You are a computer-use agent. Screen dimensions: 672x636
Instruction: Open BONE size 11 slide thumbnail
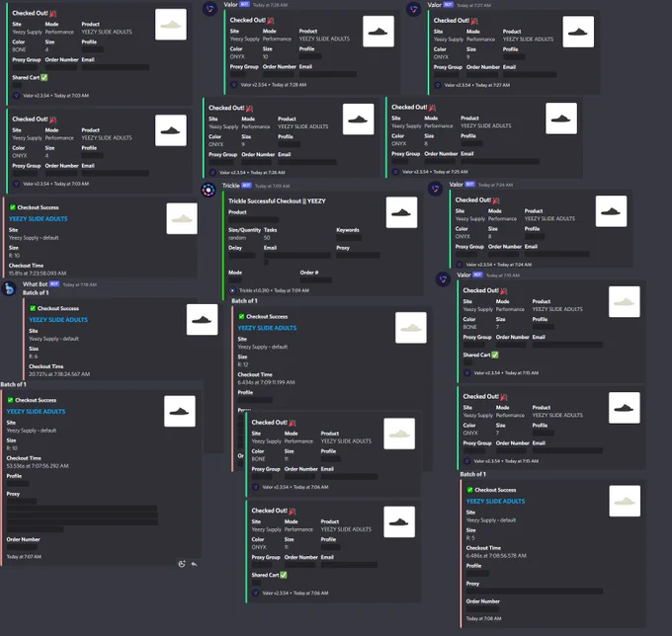[399, 434]
